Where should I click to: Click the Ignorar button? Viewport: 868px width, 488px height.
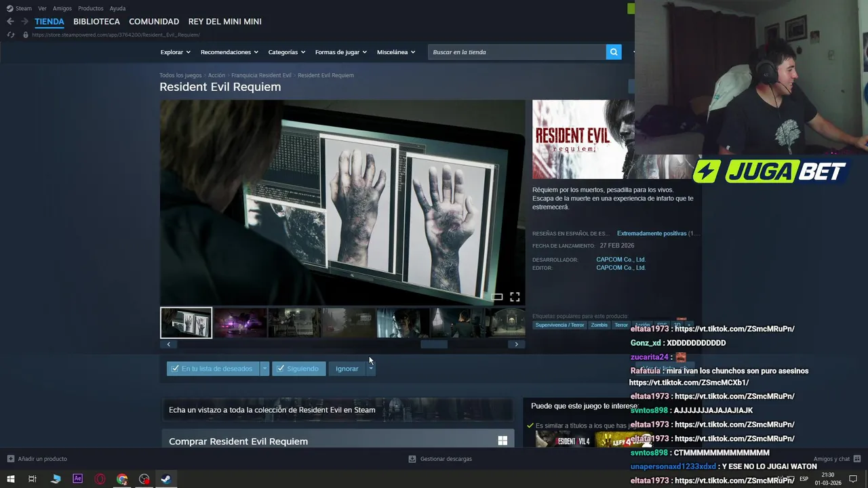[x=347, y=369]
